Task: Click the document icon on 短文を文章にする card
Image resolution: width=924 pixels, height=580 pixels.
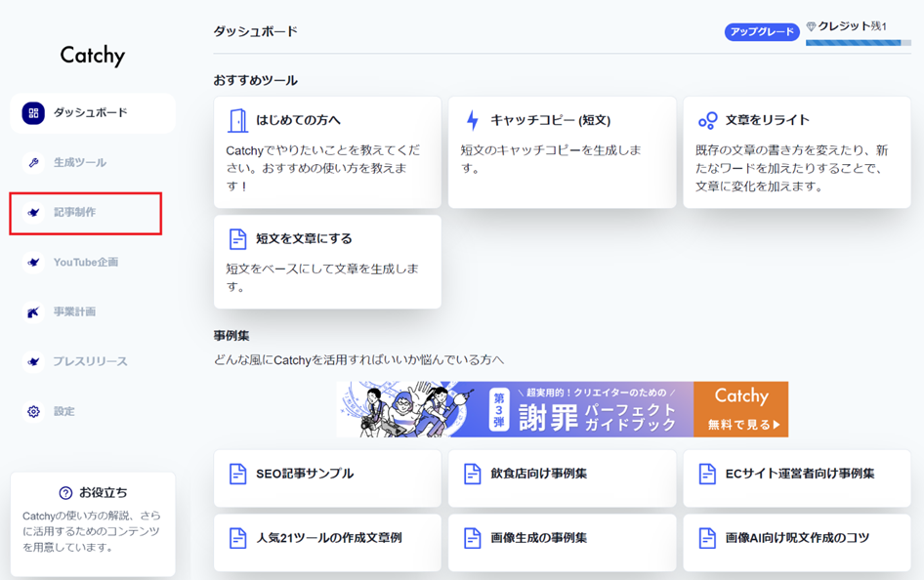Action: [237, 239]
